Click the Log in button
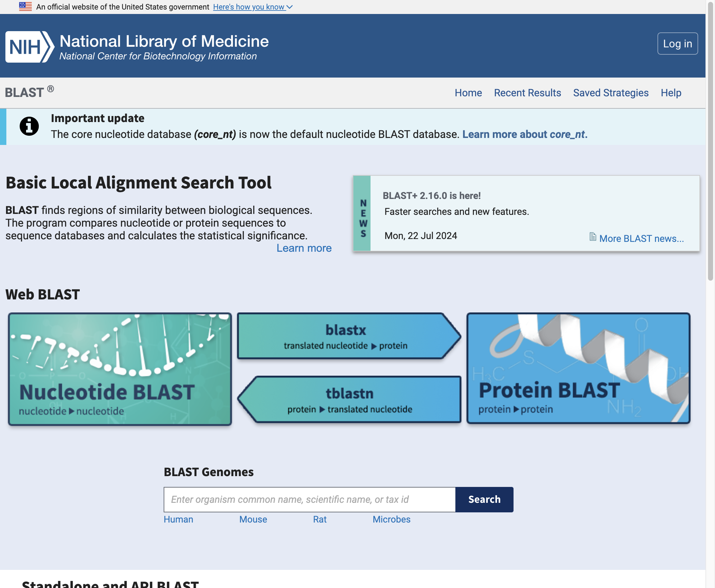This screenshot has width=715, height=588. [x=678, y=44]
